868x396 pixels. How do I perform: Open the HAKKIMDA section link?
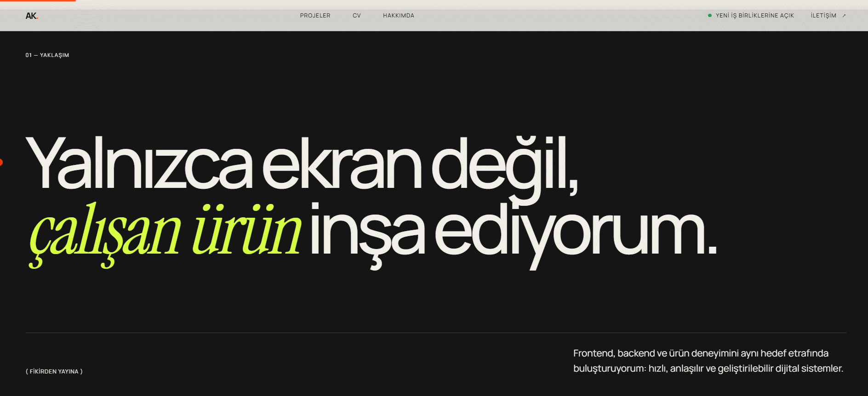pos(399,16)
